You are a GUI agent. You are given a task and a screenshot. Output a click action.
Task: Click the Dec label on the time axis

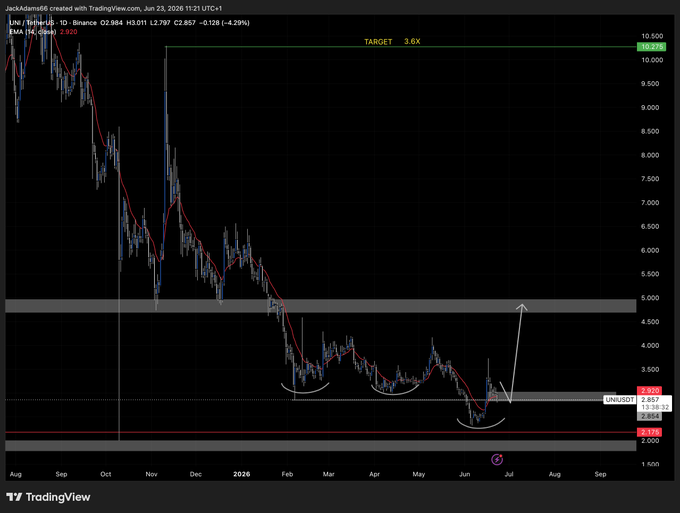(x=196, y=474)
